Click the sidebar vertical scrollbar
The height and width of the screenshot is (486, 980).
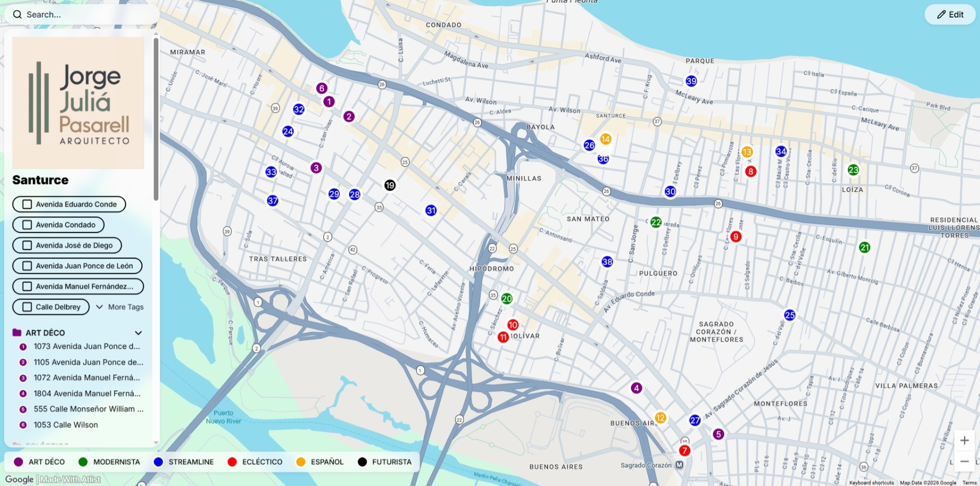(x=156, y=119)
